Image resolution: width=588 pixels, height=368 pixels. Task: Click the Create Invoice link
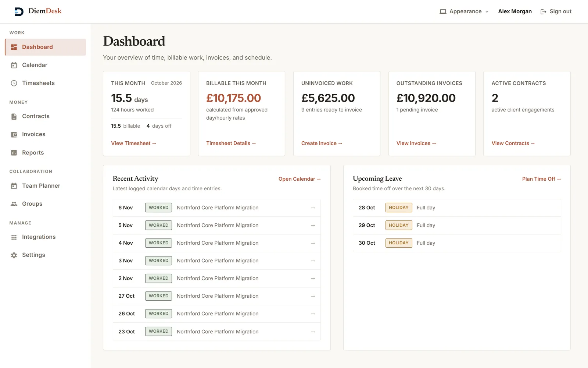(322, 143)
